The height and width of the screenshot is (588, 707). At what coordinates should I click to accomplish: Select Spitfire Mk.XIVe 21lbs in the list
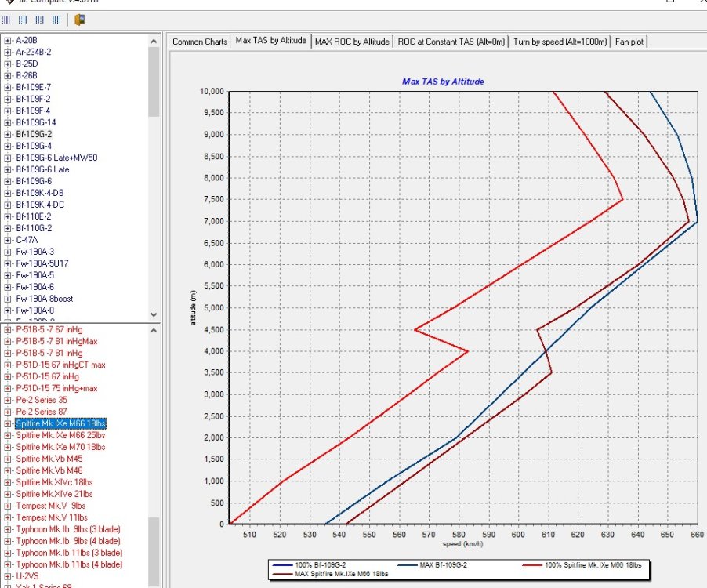(54, 494)
